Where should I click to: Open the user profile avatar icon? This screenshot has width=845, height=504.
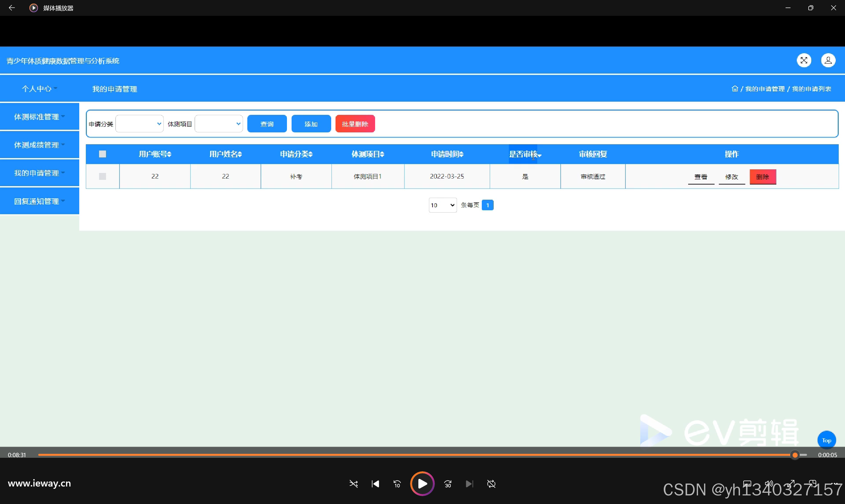point(828,60)
